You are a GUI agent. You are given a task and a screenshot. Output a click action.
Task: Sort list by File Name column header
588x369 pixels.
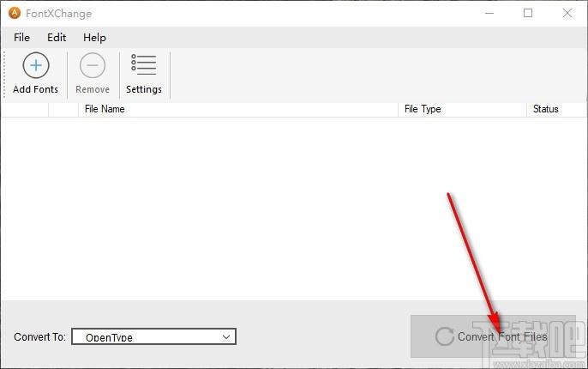(238, 109)
